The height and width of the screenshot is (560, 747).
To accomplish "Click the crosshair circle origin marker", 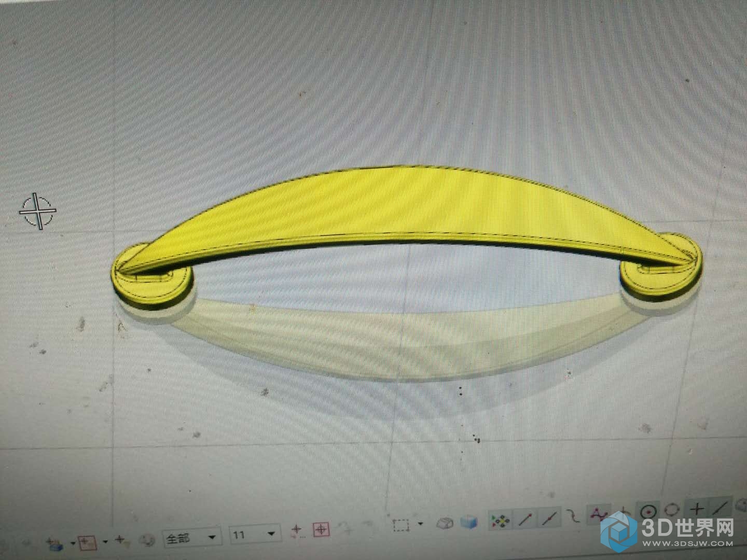I will coord(38,211).
